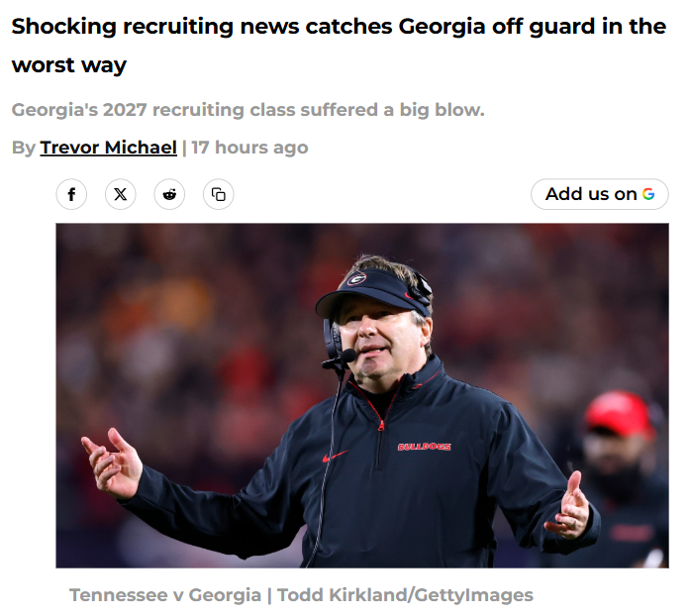
Task: Share the article on X
Action: click(121, 194)
